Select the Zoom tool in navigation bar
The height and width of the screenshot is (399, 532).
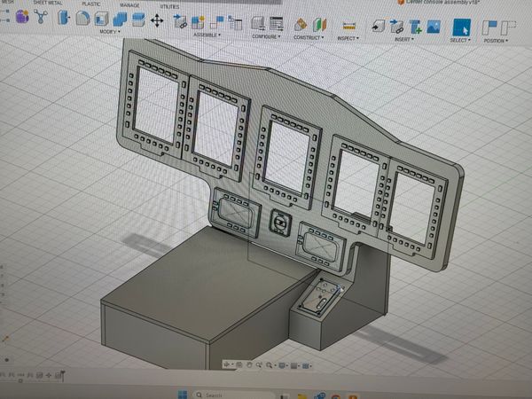click(x=259, y=365)
